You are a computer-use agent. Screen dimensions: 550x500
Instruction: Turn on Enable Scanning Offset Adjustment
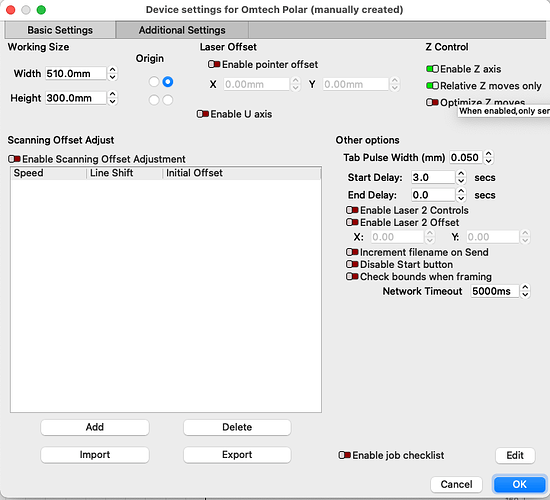pos(14,159)
